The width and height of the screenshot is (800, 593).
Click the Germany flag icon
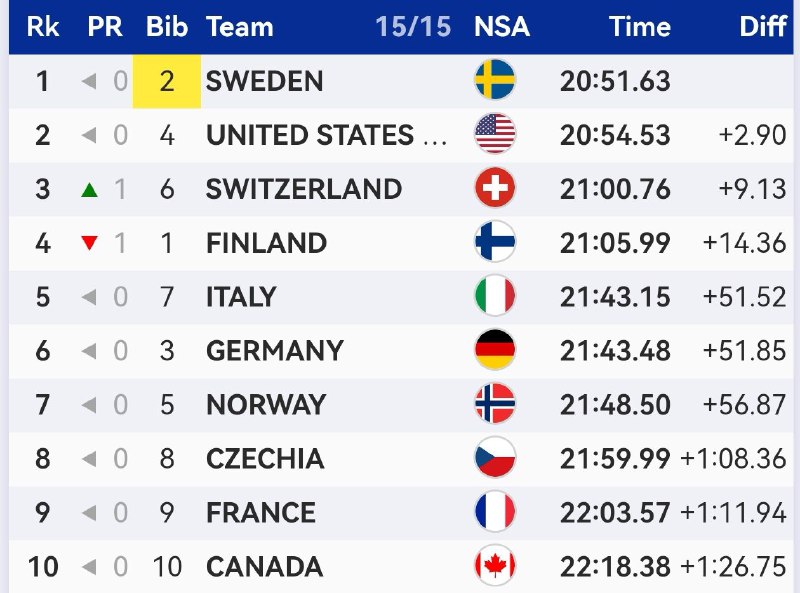click(495, 350)
